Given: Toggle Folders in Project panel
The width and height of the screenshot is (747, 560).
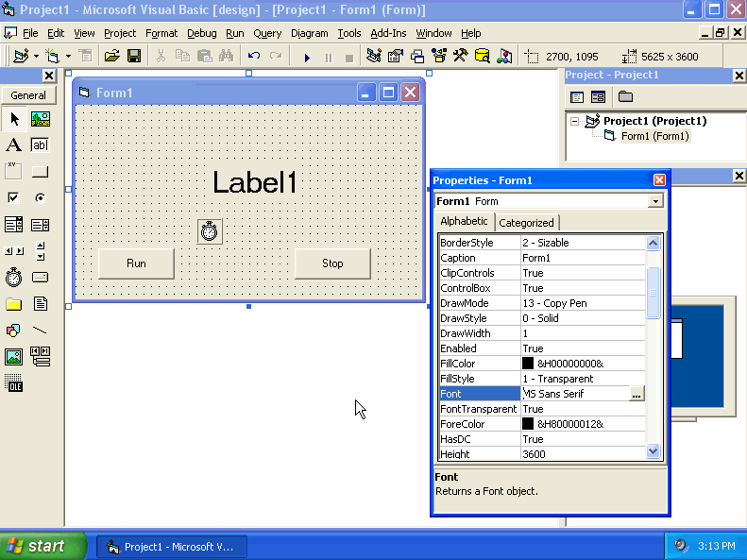Looking at the screenshot, I should pos(625,97).
